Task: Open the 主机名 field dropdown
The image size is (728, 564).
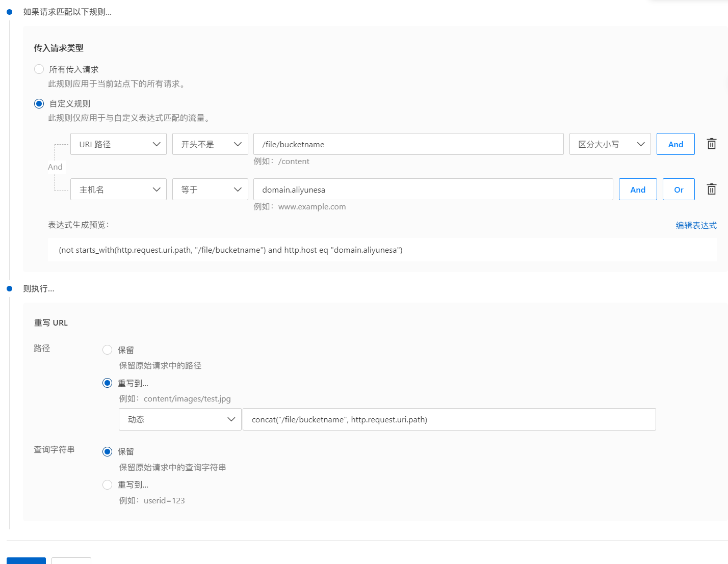Action: point(118,190)
